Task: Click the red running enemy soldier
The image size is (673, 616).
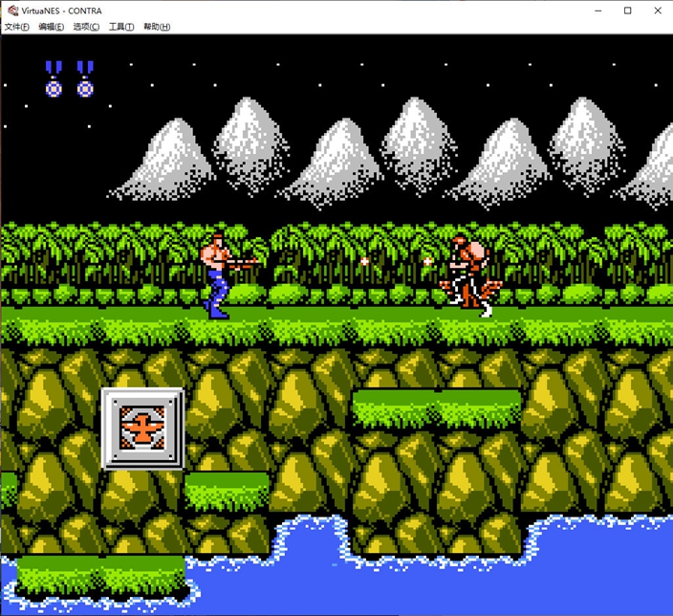Action: coord(470,277)
